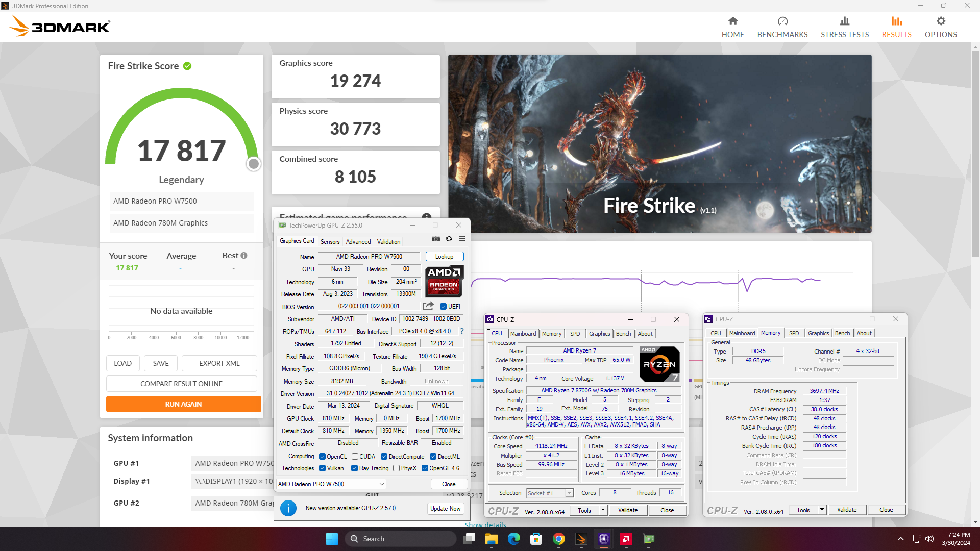The height and width of the screenshot is (551, 980).
Task: Open Mainboard tab in CPU-Z CPU window
Action: click(x=523, y=334)
